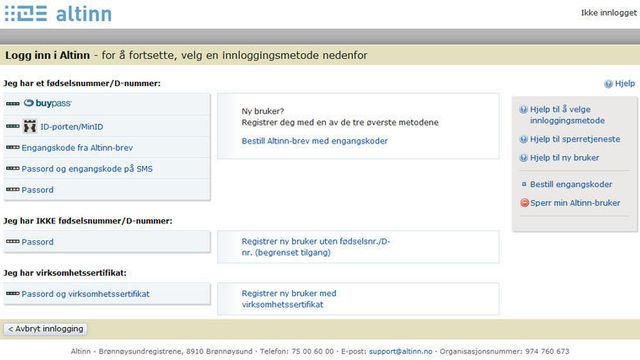640x360 pixels.
Task: Open Registrer ny bruker uten fødselsnr. link
Action: click(316, 247)
